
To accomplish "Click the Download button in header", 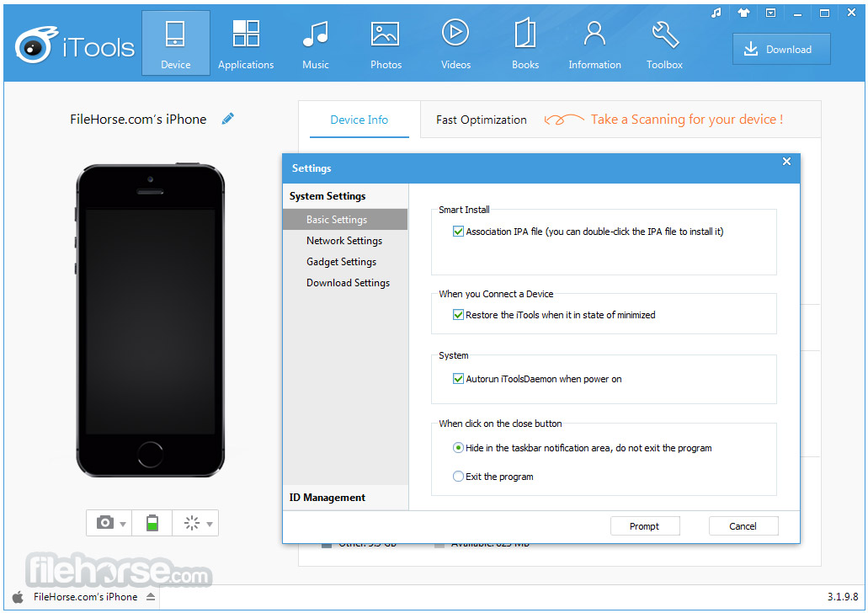I will (x=781, y=50).
